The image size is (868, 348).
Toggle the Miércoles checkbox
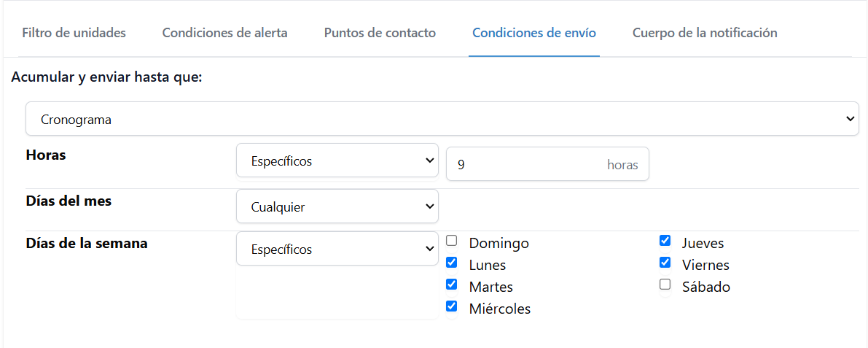coord(452,306)
